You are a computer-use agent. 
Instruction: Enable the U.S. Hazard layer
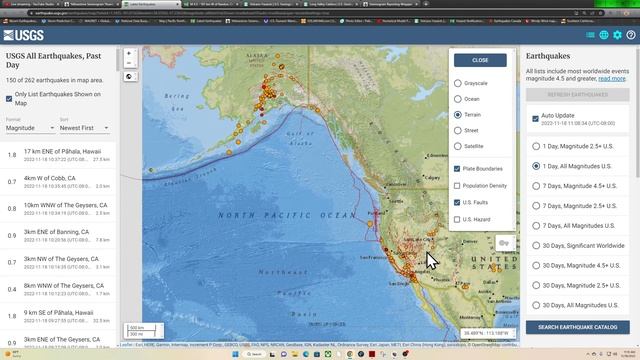[x=457, y=220]
